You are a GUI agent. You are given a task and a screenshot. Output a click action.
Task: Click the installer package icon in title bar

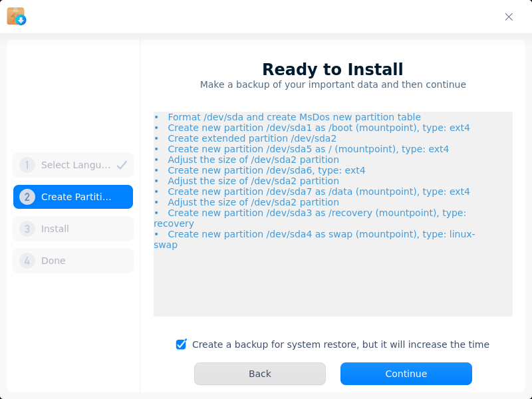[x=16, y=16]
